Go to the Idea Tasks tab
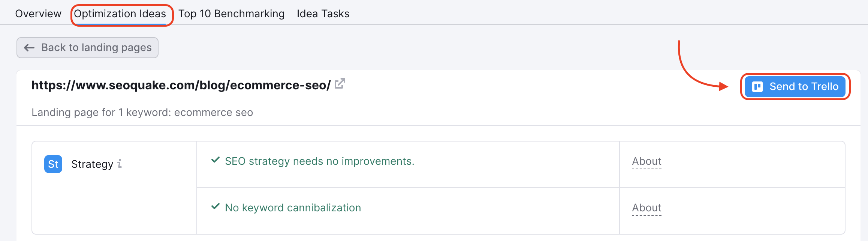Viewport: 868px width, 241px height. pyautogui.click(x=323, y=14)
